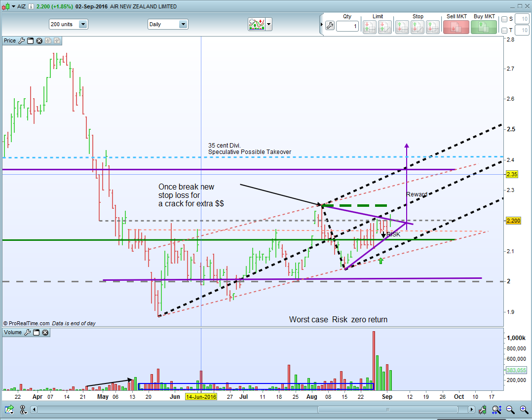Image resolution: width=532 pixels, height=420 pixels.
Task: Zoom in on the chart
Action: [524, 410]
